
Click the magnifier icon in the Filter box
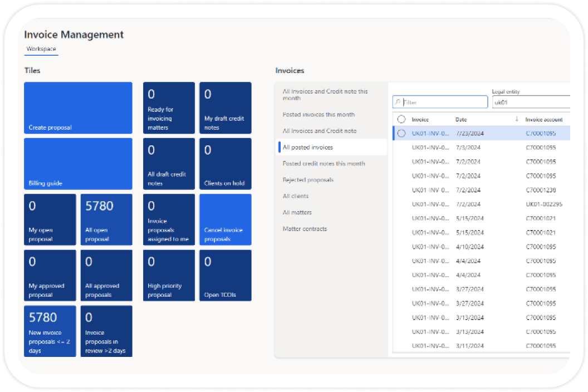click(x=398, y=102)
